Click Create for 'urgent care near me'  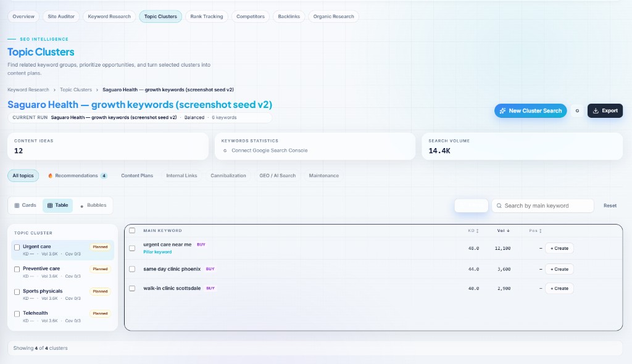559,248
